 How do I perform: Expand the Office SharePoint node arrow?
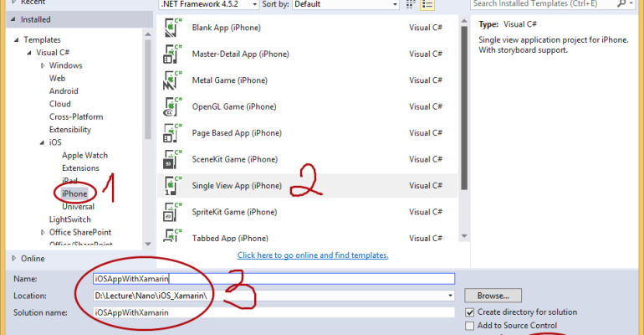click(43, 232)
